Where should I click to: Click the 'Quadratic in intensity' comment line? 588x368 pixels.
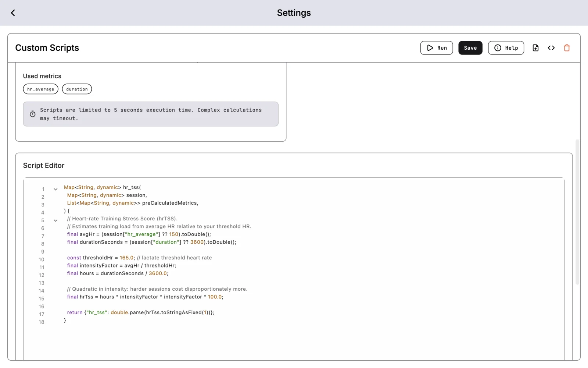[157, 289]
